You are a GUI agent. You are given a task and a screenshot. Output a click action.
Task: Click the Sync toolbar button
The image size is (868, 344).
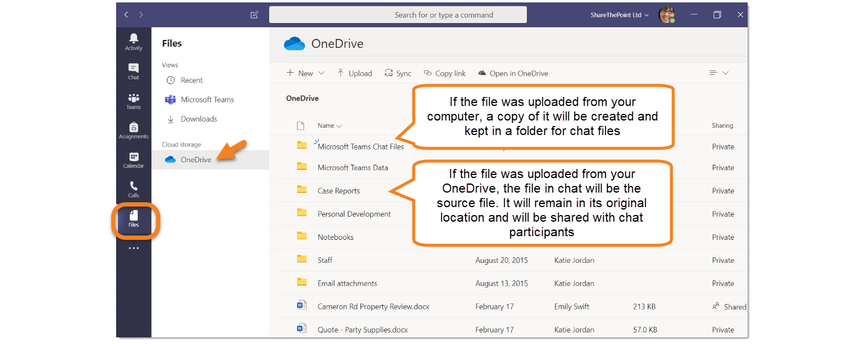pos(397,73)
